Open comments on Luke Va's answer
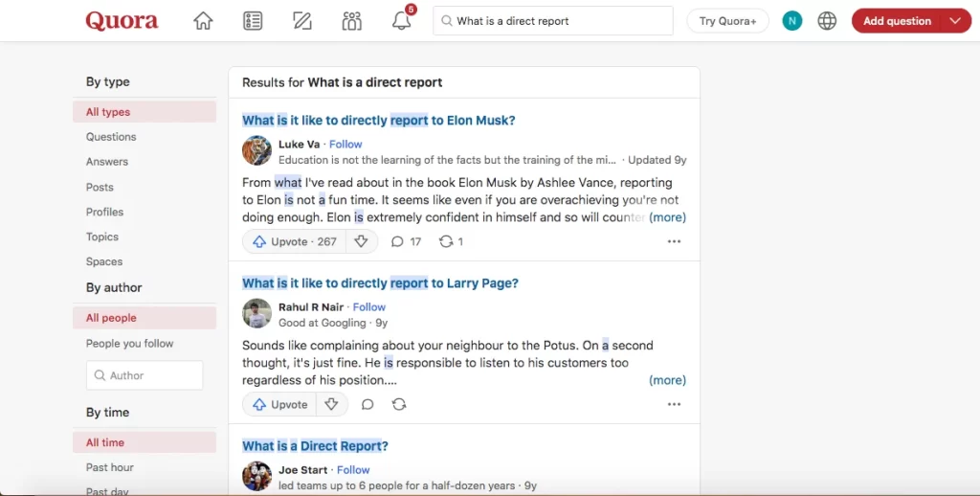The width and height of the screenshot is (980, 496). [406, 241]
